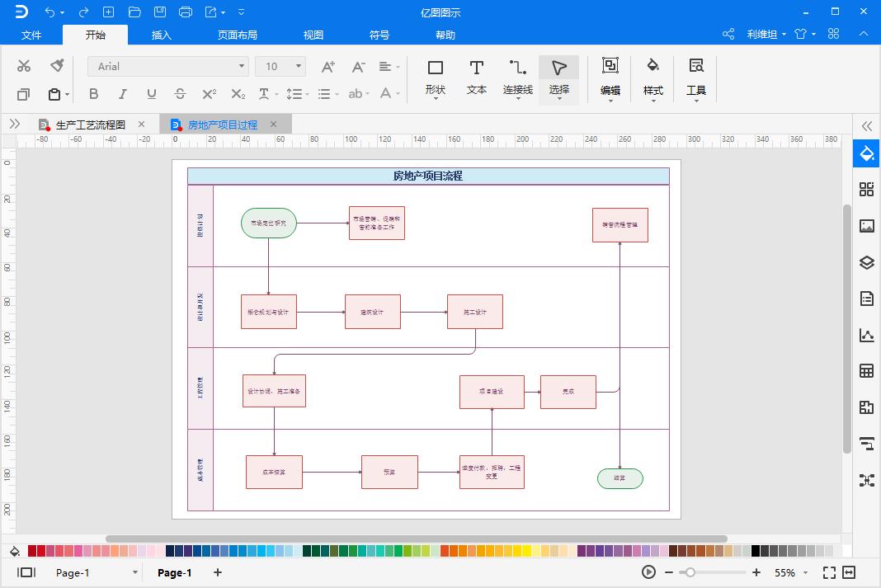881x588 pixels.
Task: Select the Connector line tool
Action: point(517,78)
